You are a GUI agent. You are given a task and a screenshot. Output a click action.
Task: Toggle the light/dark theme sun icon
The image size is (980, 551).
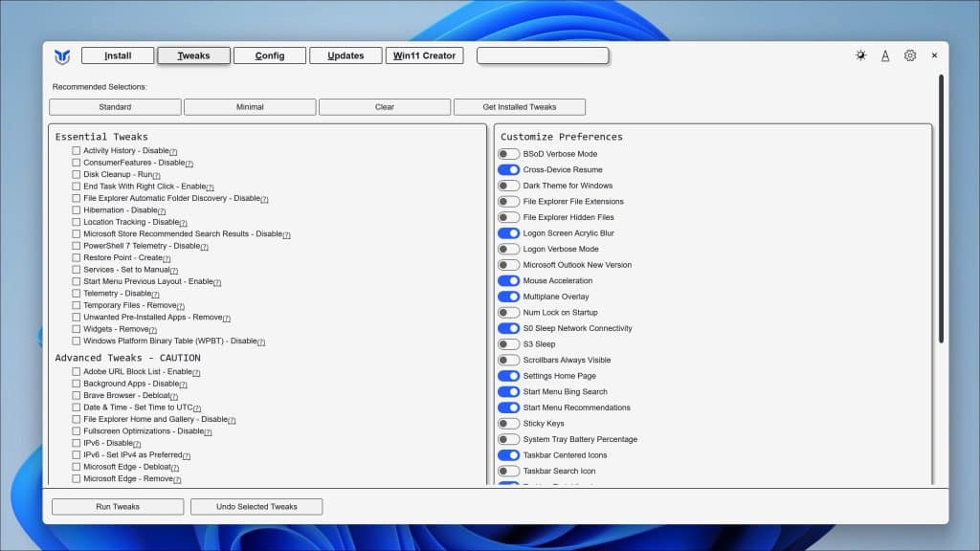pyautogui.click(x=860, y=55)
